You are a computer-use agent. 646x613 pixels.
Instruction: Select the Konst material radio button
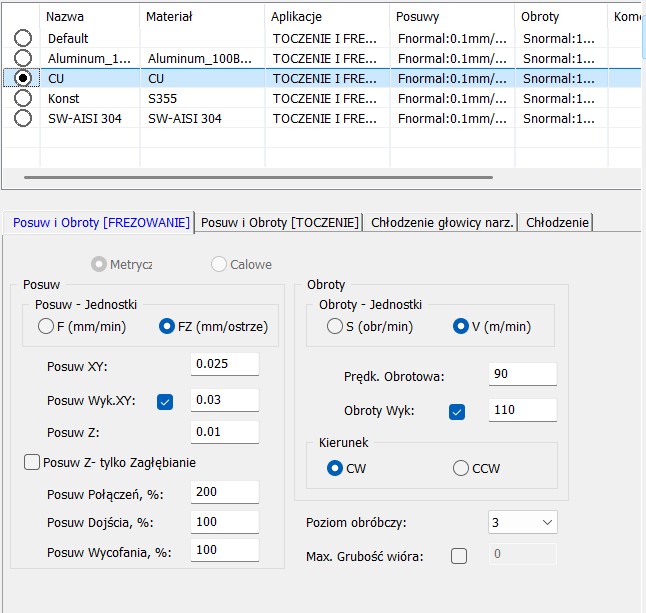[x=23, y=98]
